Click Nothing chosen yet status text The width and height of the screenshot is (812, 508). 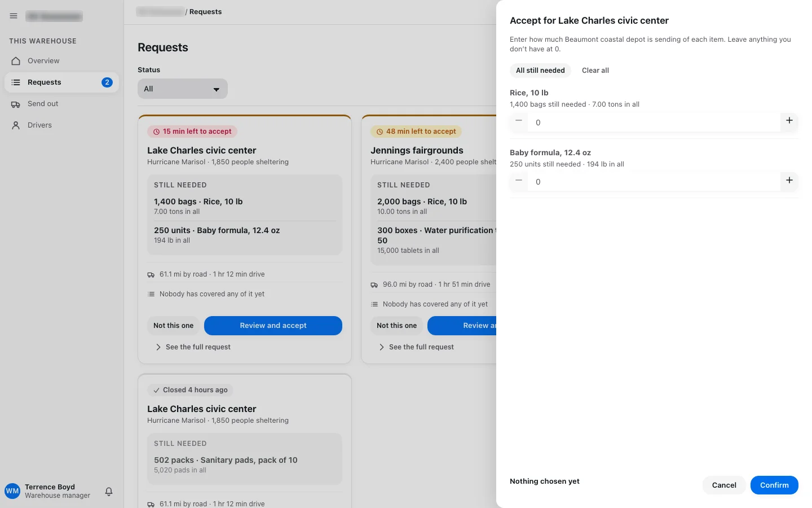click(545, 481)
